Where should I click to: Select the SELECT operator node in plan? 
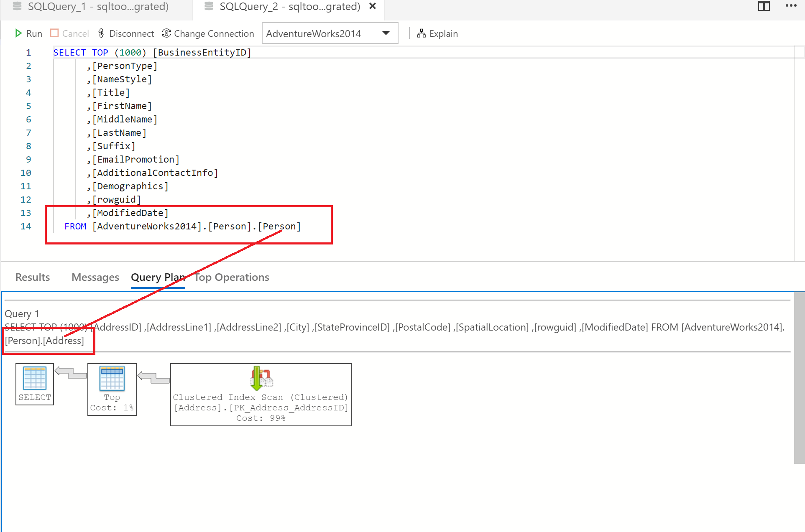tap(35, 384)
